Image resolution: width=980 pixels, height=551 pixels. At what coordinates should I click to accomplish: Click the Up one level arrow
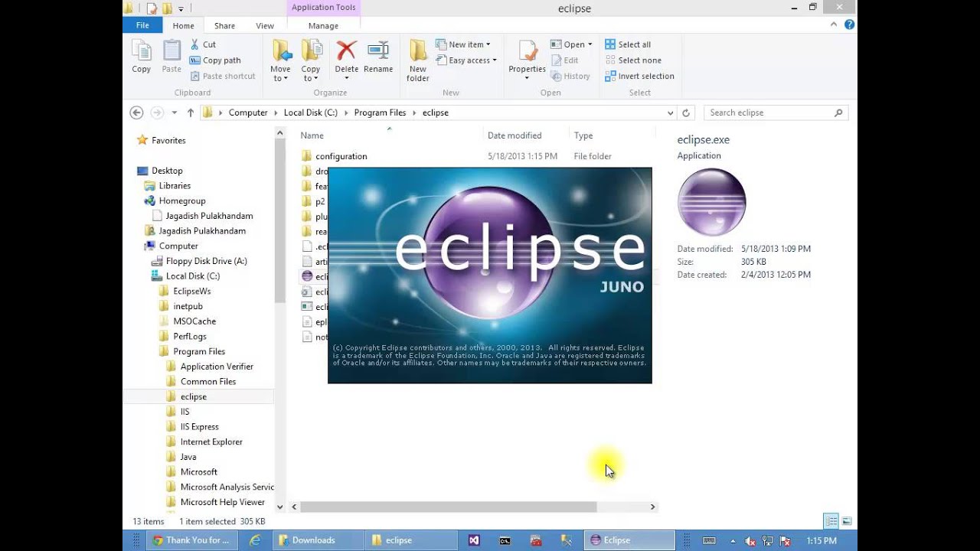point(191,112)
